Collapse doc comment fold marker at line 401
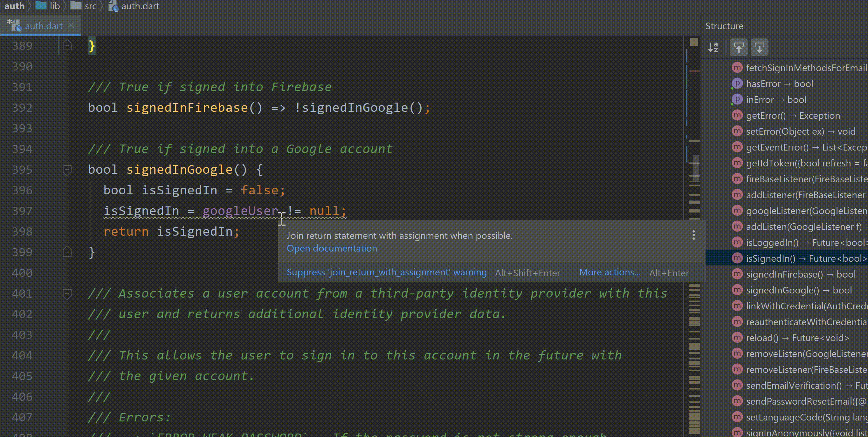Viewport: 868px width, 437px height. 67,293
